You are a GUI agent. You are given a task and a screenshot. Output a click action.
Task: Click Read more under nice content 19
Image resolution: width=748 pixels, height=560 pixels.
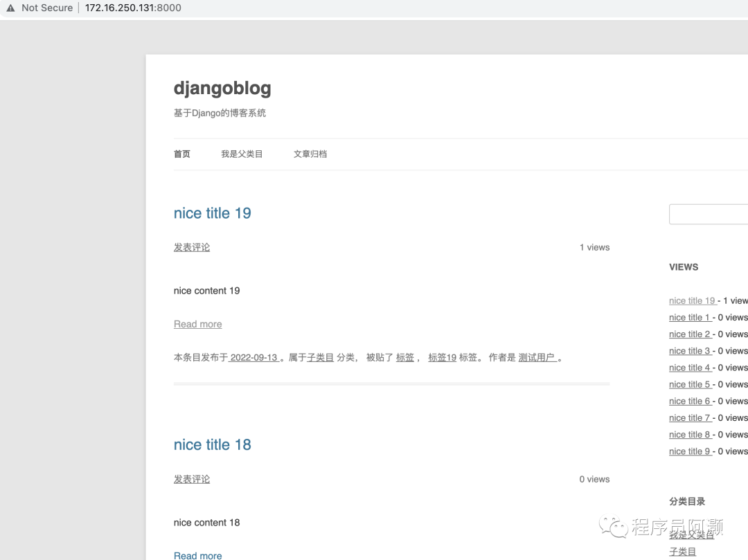(198, 324)
